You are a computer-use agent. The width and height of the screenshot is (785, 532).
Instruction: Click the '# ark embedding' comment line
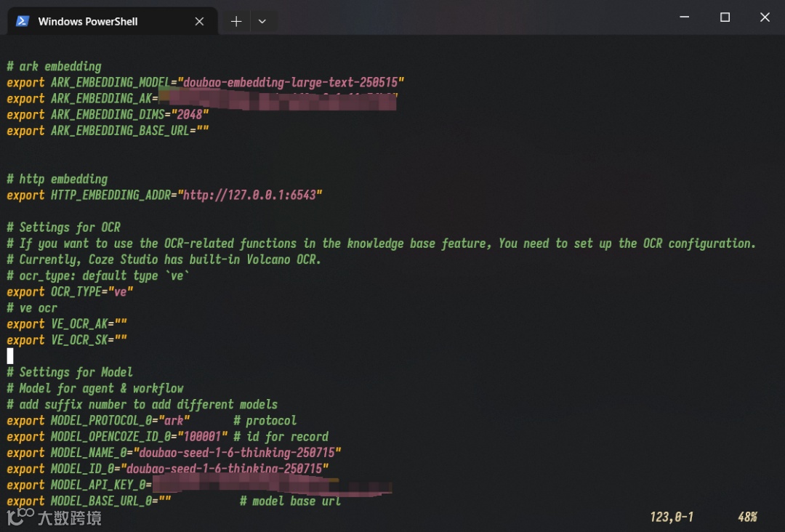(54, 67)
